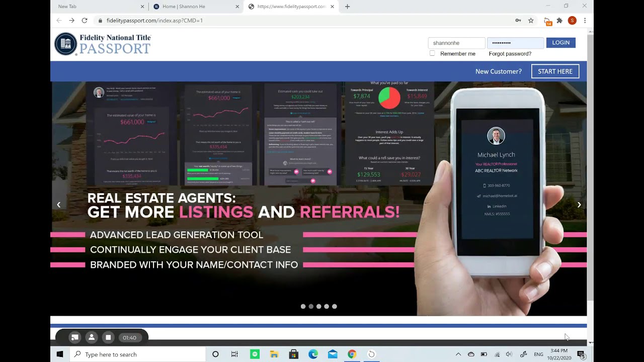Viewport: 644px width, 362px height.
Task: Open a new browser tab with plus
Action: click(347, 7)
